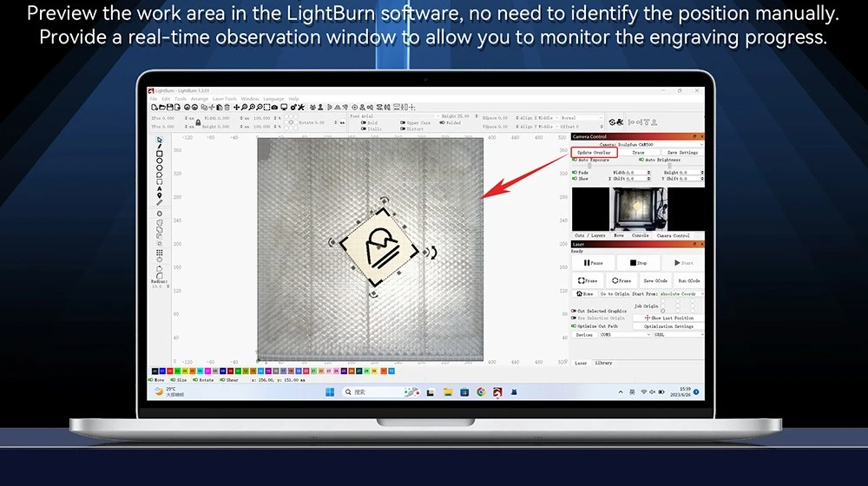Choose the Rectangle tool in left toolbar
Viewport: 868px width, 486px height.
pyautogui.click(x=160, y=154)
